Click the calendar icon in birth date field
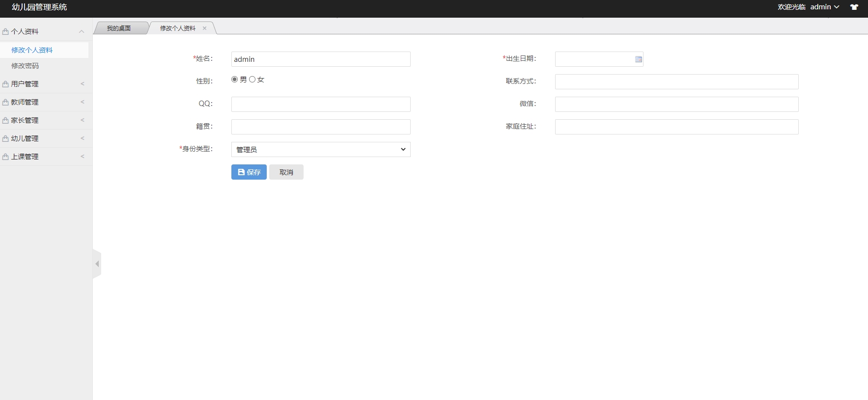The width and height of the screenshot is (868, 400). pyautogui.click(x=638, y=59)
